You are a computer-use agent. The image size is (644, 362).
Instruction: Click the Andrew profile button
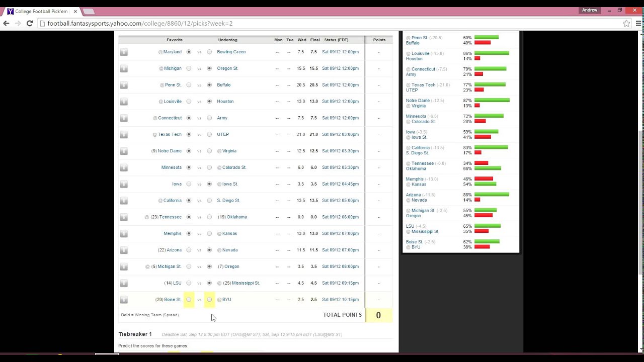coord(590,10)
